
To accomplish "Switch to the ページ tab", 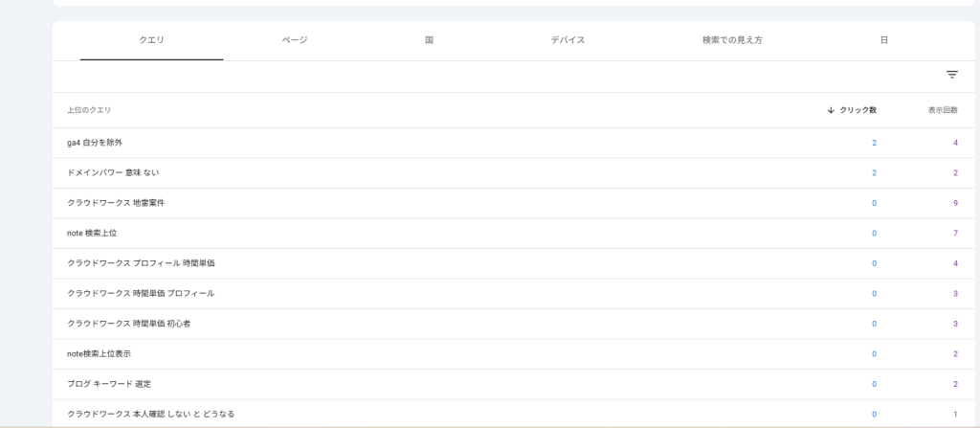I will click(x=295, y=40).
